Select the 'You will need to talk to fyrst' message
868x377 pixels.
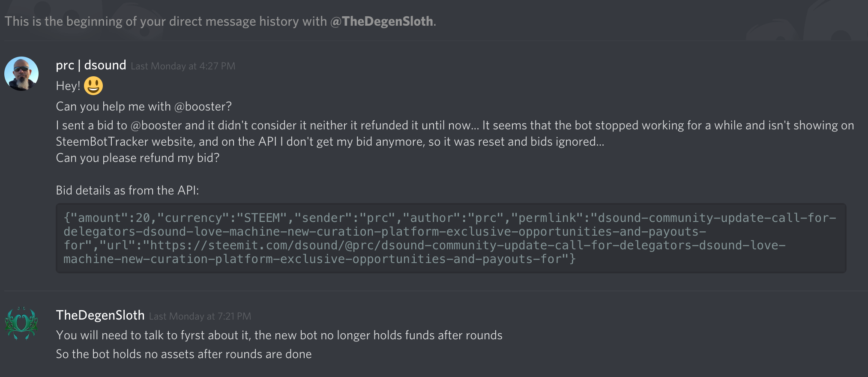tap(279, 335)
